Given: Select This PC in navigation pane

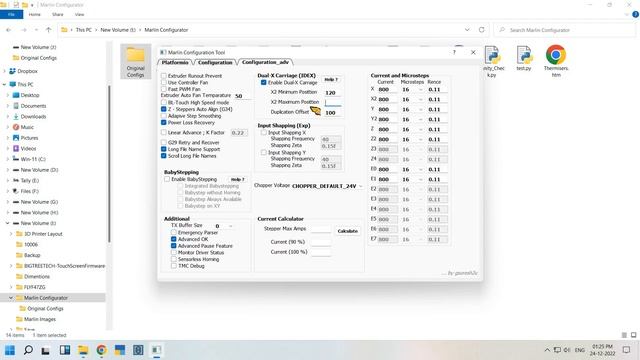Looking at the screenshot, I should click(x=25, y=84).
